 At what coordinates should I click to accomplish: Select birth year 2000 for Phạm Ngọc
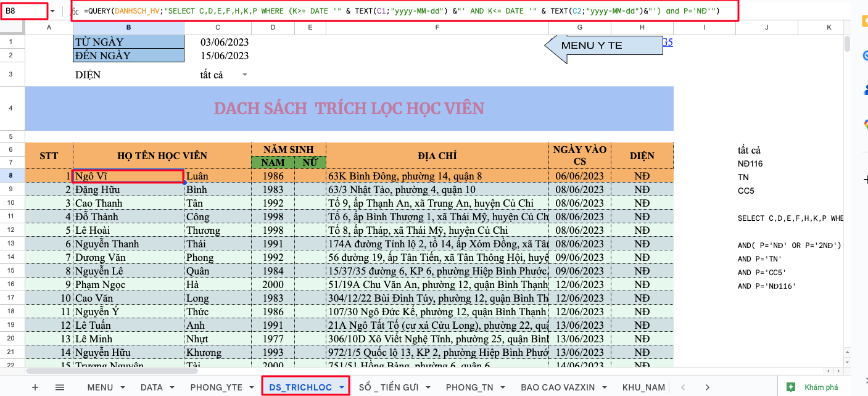[273, 284]
